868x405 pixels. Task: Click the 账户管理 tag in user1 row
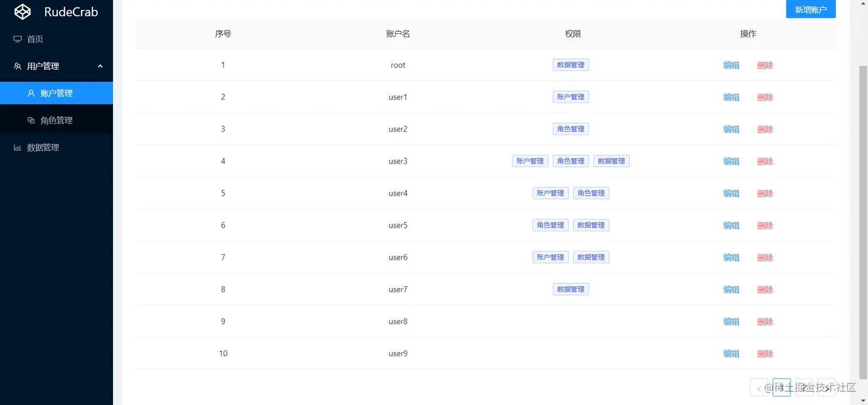click(571, 97)
